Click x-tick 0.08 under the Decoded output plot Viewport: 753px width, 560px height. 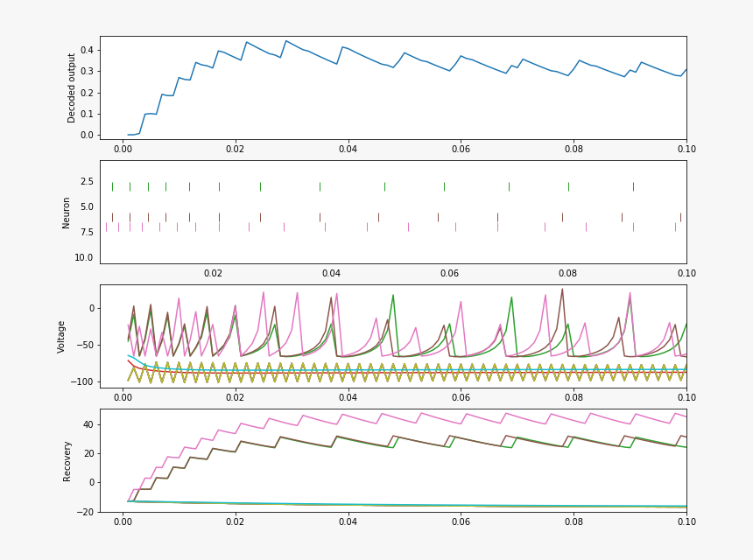[574, 150]
